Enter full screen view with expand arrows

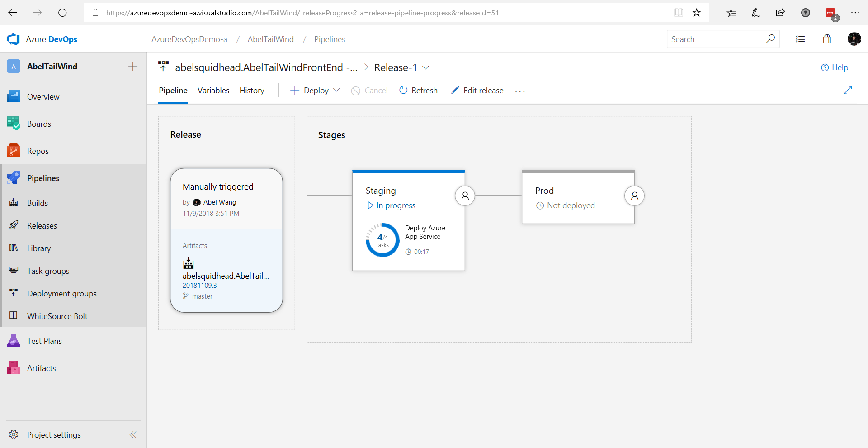coord(848,90)
